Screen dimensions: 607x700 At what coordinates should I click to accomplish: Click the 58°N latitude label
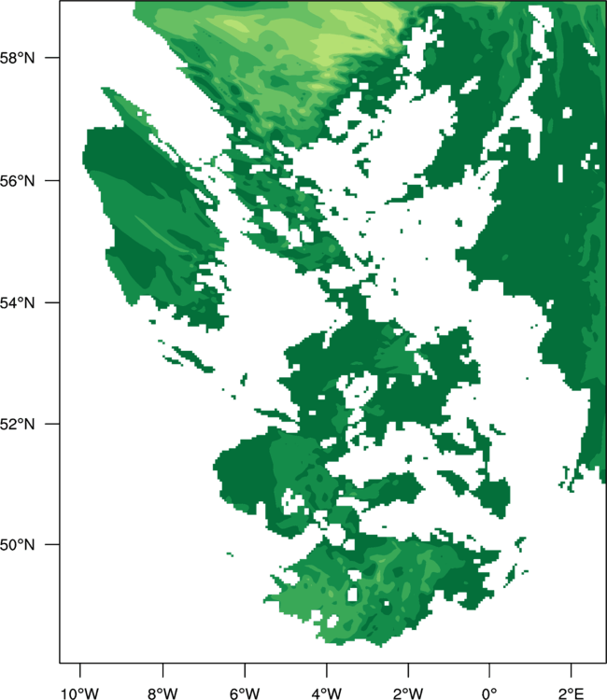pyautogui.click(x=17, y=58)
